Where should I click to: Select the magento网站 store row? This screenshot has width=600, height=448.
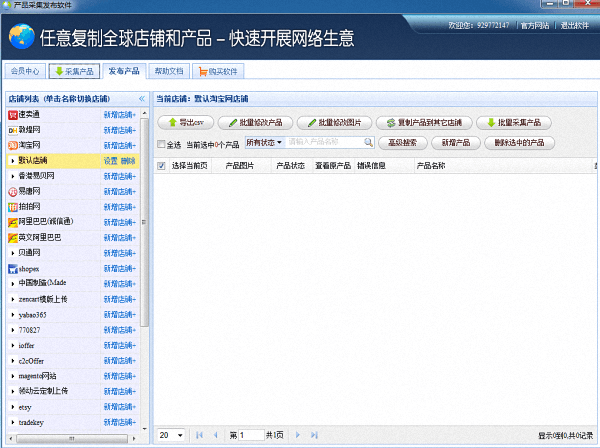coord(73,376)
